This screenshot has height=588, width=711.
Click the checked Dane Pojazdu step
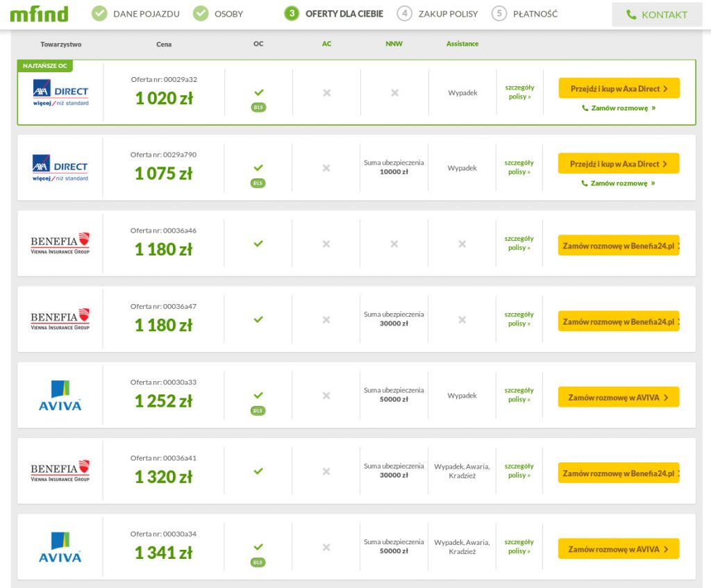[x=136, y=14]
